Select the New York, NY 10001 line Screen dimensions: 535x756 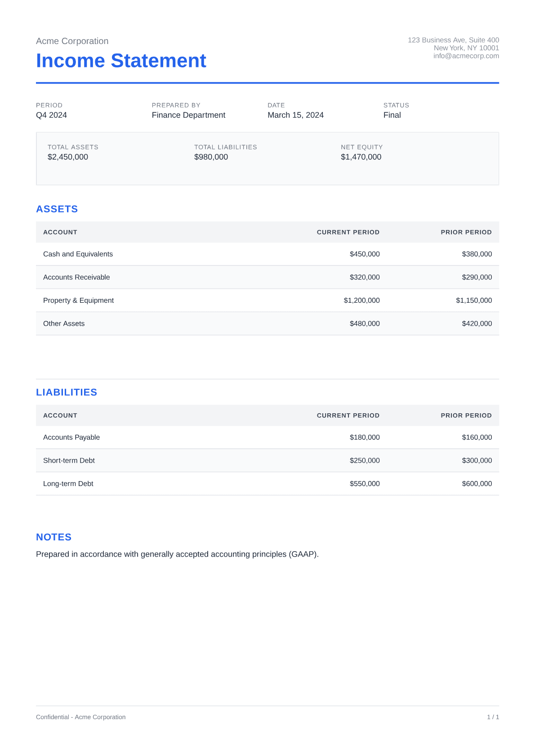(x=466, y=48)
